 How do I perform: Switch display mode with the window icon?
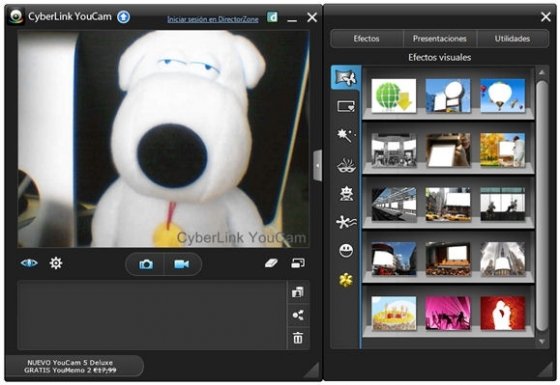point(298,264)
